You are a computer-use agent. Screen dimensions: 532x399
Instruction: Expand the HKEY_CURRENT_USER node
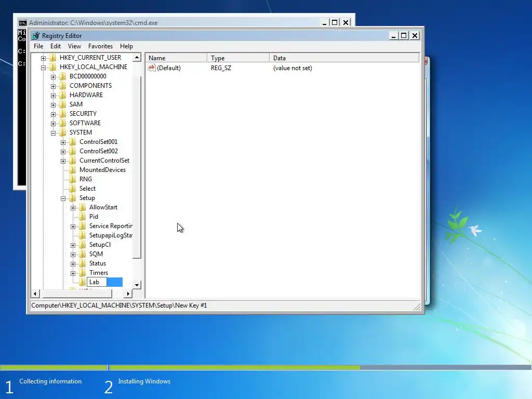click(44, 58)
